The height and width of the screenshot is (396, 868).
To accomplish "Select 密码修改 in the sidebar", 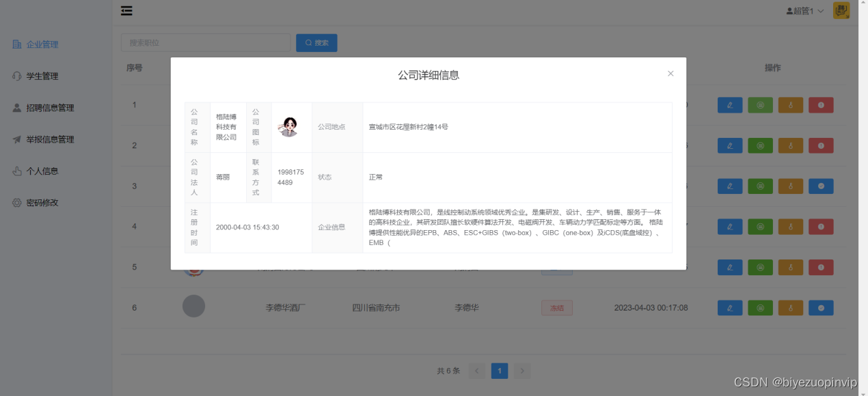I will pos(36,203).
